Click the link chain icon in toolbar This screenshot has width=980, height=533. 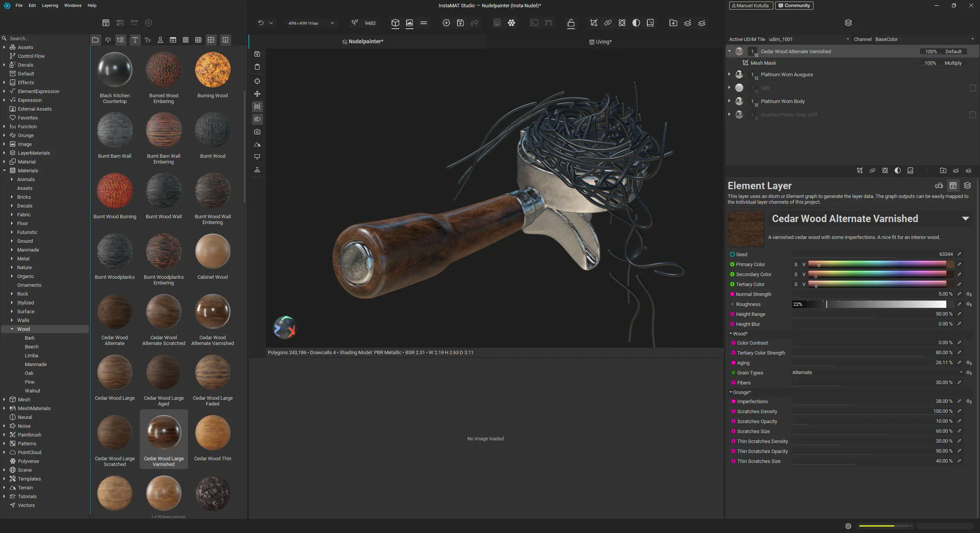(608, 23)
